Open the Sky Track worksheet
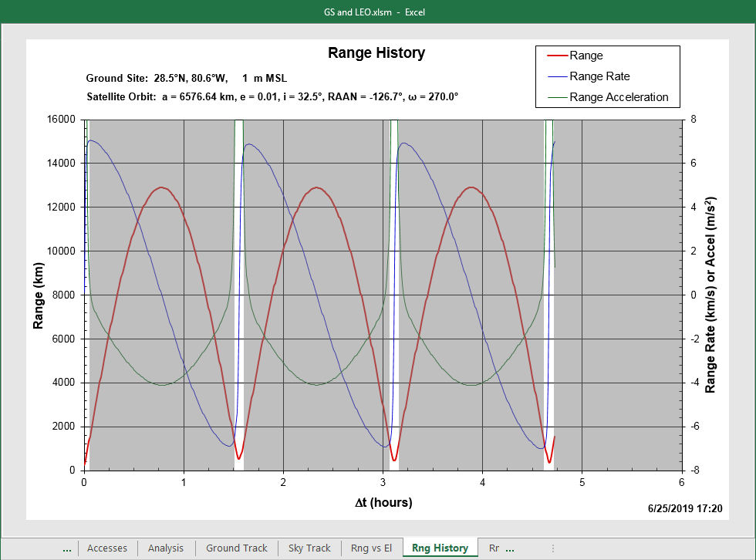Viewport: 756px width, 560px height. 309,548
